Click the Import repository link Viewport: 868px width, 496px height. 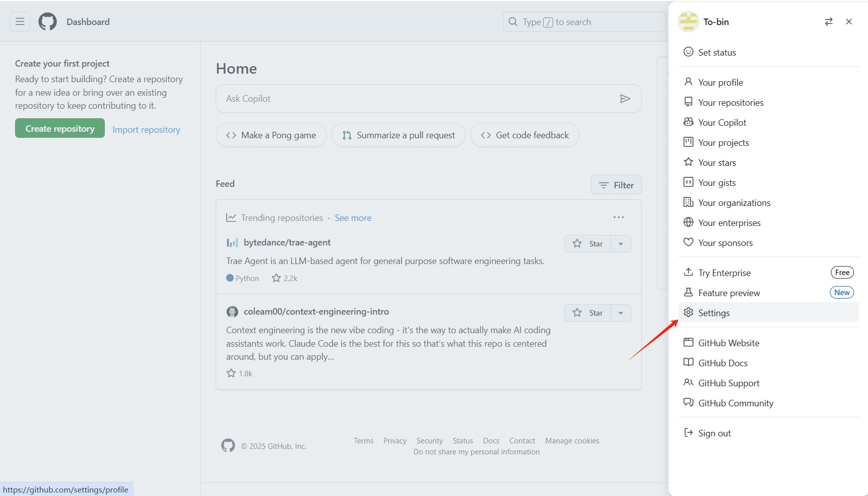(146, 130)
